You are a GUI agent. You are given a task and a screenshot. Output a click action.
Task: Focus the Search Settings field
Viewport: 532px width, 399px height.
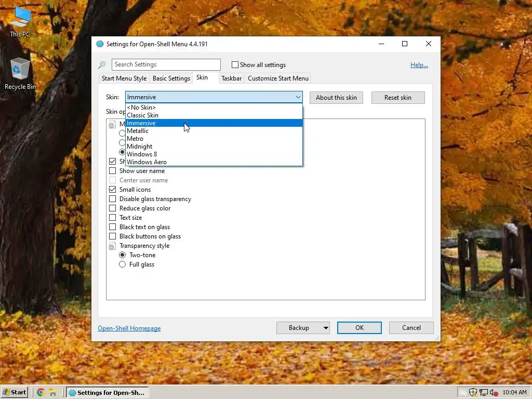coord(166,64)
